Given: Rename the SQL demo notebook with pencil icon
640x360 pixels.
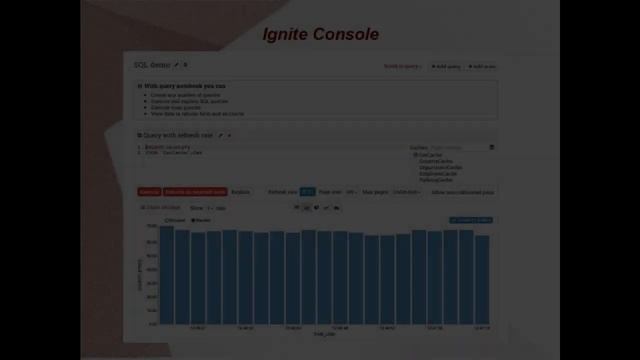Looking at the screenshot, I should [177, 65].
